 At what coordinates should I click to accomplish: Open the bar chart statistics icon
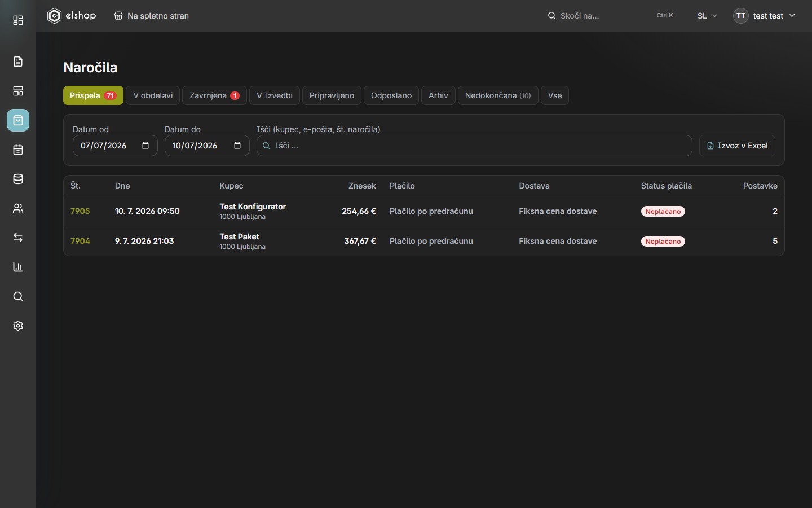tap(18, 267)
